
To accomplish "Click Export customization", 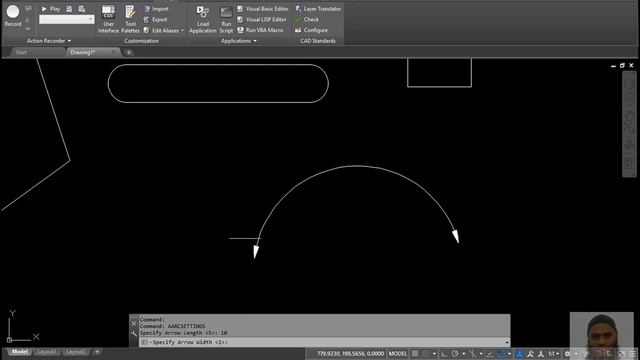I will coord(156,19).
